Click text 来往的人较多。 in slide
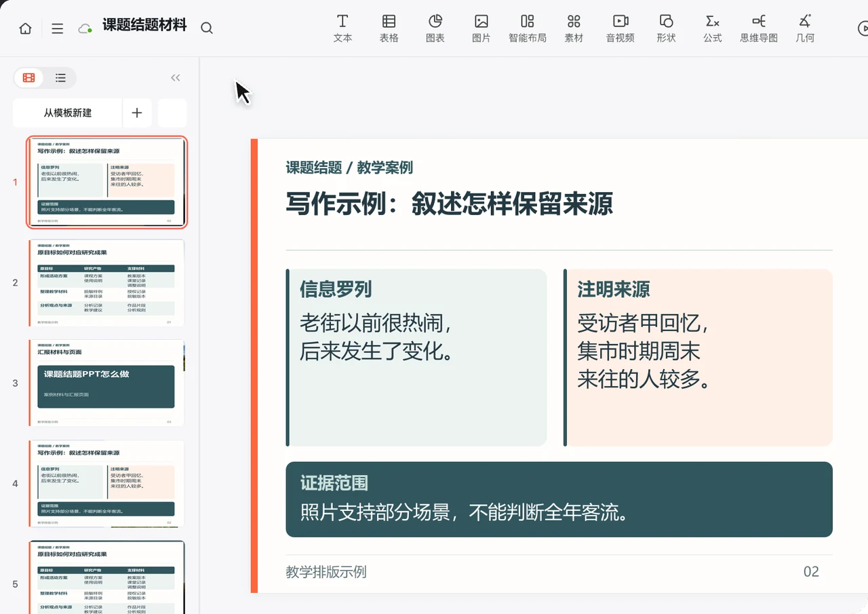 [644, 379]
